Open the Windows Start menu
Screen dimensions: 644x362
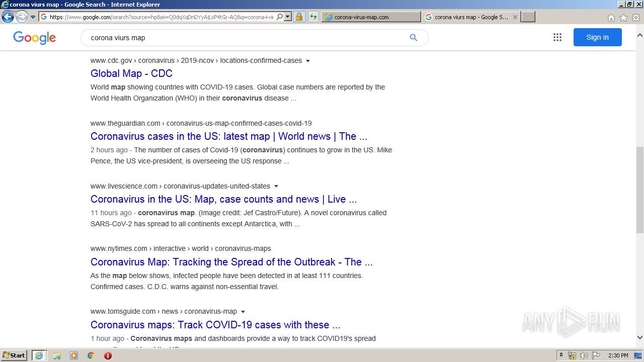click(x=14, y=355)
